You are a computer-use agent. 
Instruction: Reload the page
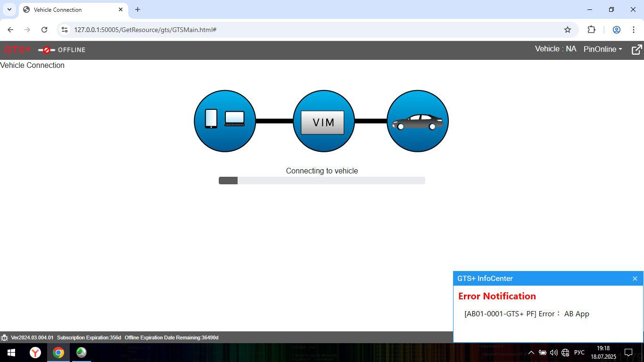(44, 30)
